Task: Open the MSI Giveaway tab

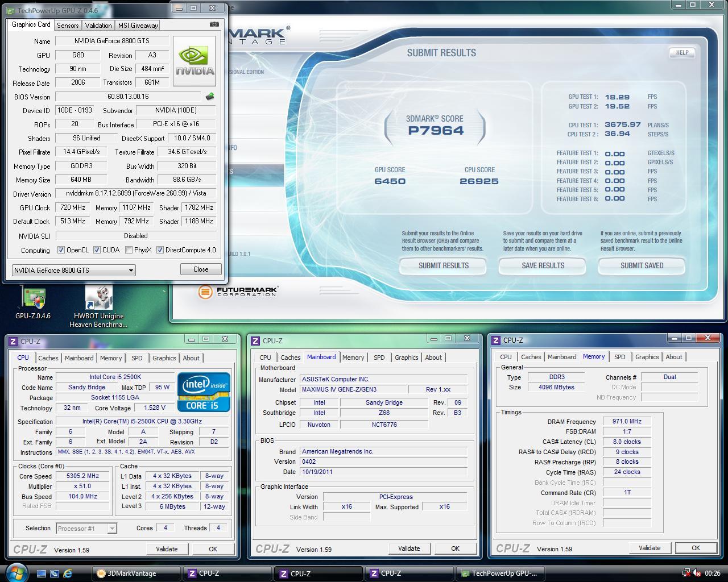Action: tap(138, 25)
